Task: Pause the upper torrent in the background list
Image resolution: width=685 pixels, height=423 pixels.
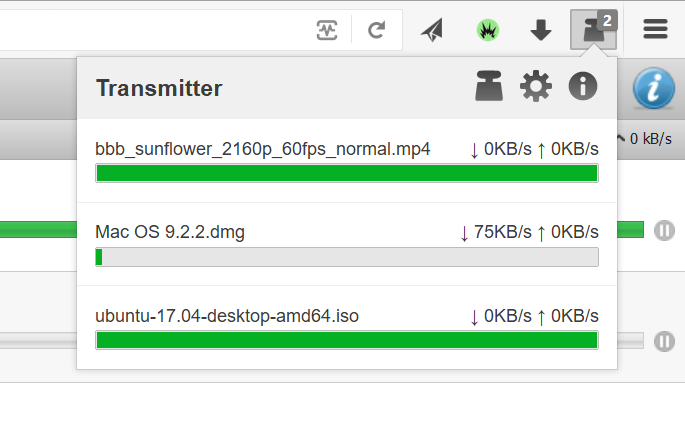Action: pyautogui.click(x=664, y=230)
